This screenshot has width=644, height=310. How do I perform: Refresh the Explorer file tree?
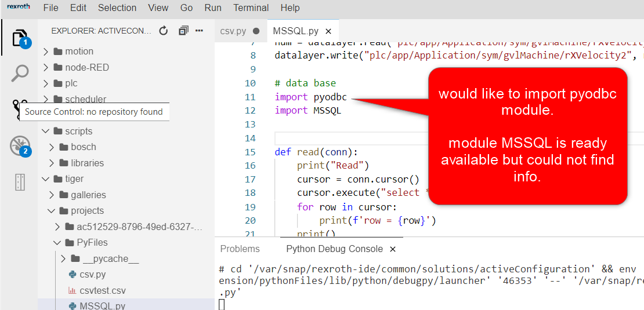tap(164, 31)
